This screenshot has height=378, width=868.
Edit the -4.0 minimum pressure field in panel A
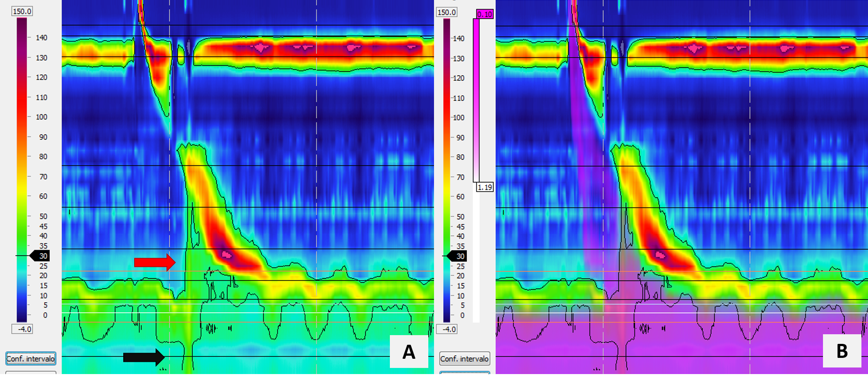click(x=22, y=329)
